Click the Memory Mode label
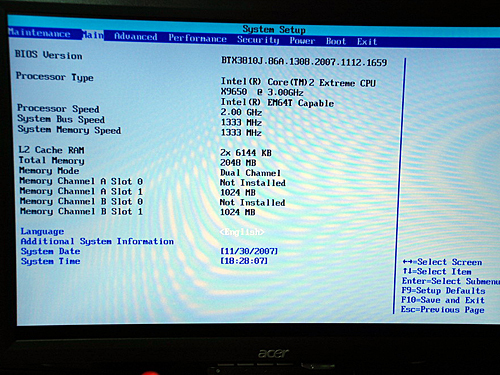Viewport: 500px width, 375px height. 49,171
